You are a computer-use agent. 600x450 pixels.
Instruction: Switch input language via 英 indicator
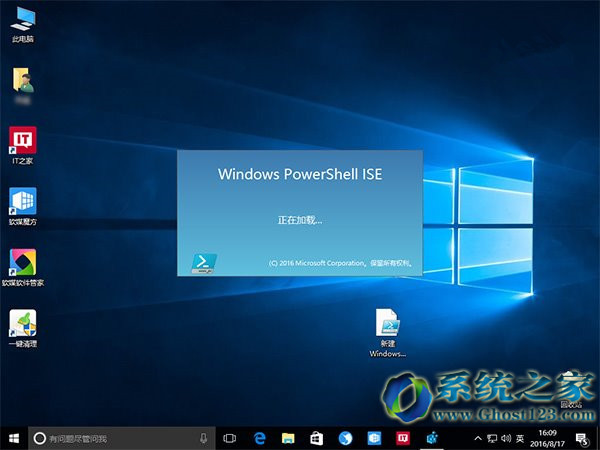[520, 438]
